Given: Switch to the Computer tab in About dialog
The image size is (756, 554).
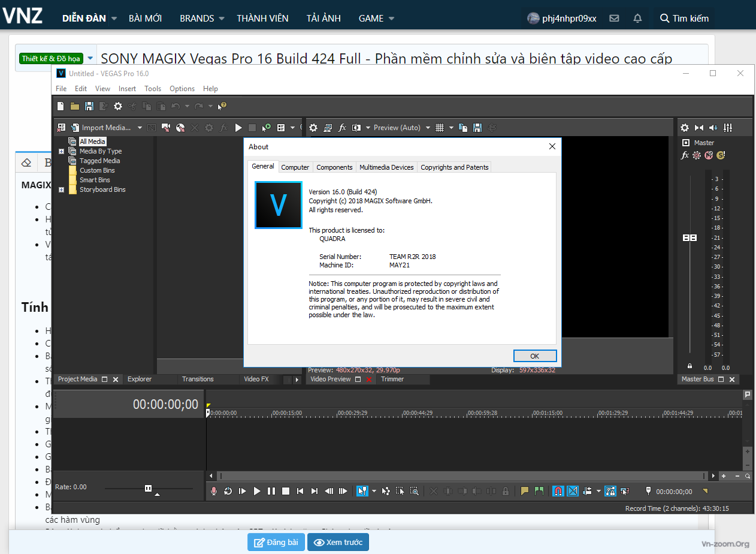Looking at the screenshot, I should pos(295,167).
